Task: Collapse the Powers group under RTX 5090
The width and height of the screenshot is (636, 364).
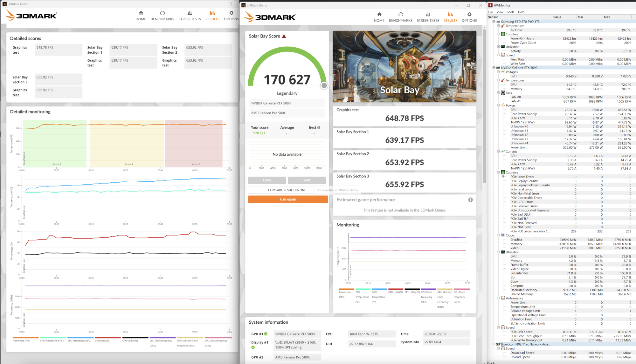Action: (x=498, y=105)
